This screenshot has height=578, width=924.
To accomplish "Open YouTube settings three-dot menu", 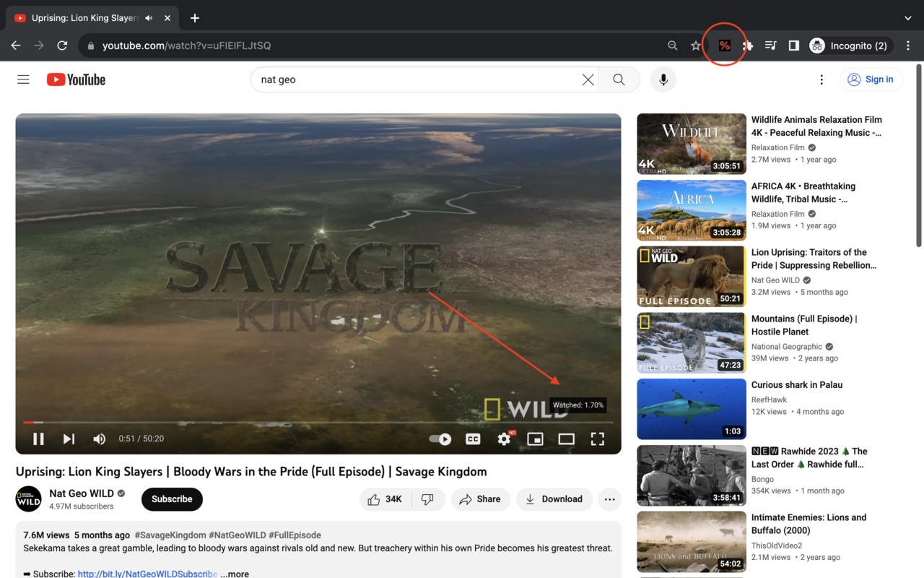I will pos(821,79).
